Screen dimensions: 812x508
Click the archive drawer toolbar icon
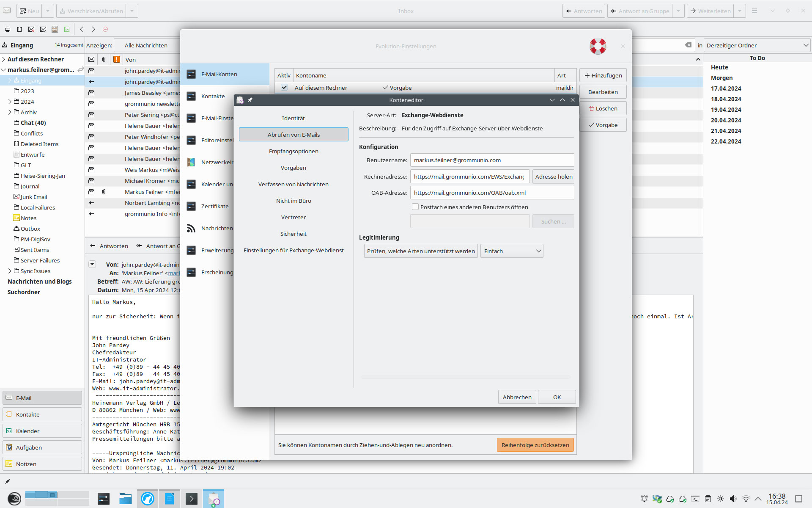click(55, 29)
